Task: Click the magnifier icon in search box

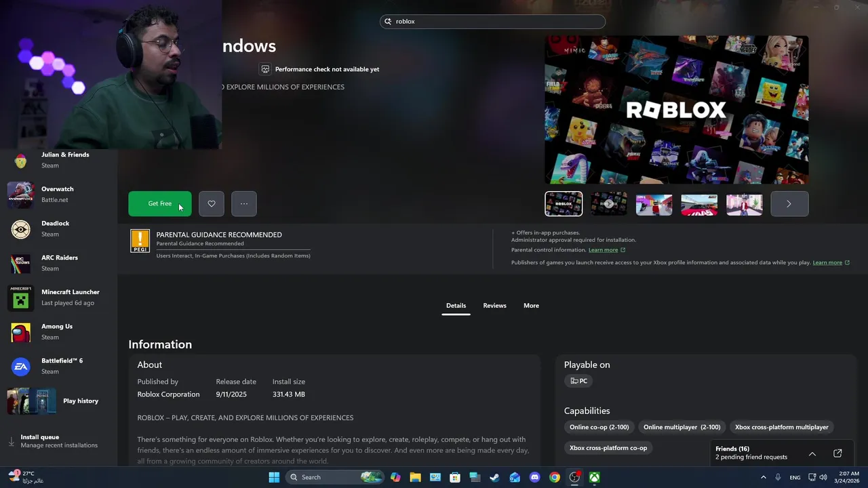Action: click(x=389, y=22)
